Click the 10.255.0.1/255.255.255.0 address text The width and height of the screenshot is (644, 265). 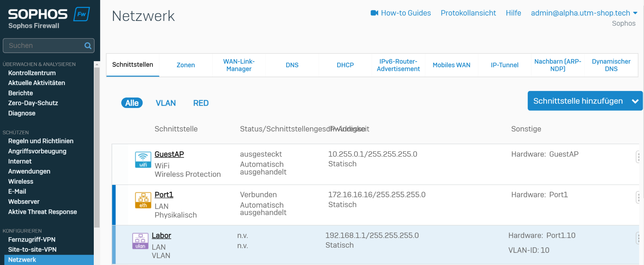click(x=373, y=154)
